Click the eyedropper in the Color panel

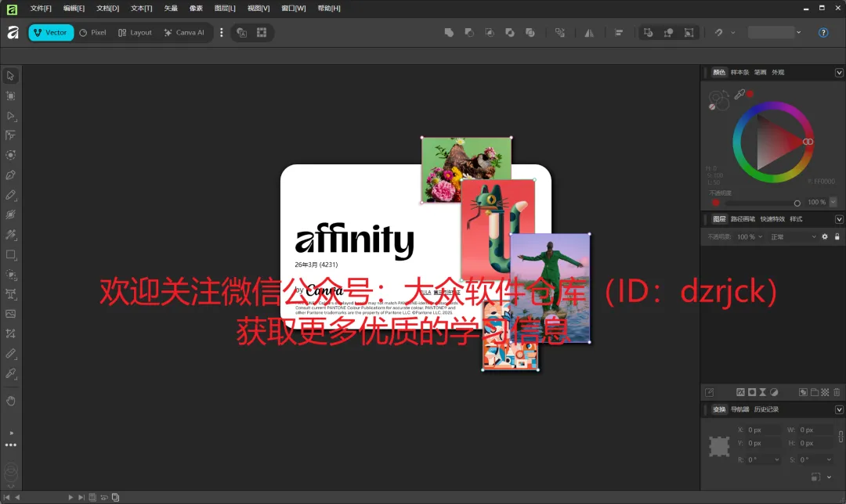click(739, 95)
